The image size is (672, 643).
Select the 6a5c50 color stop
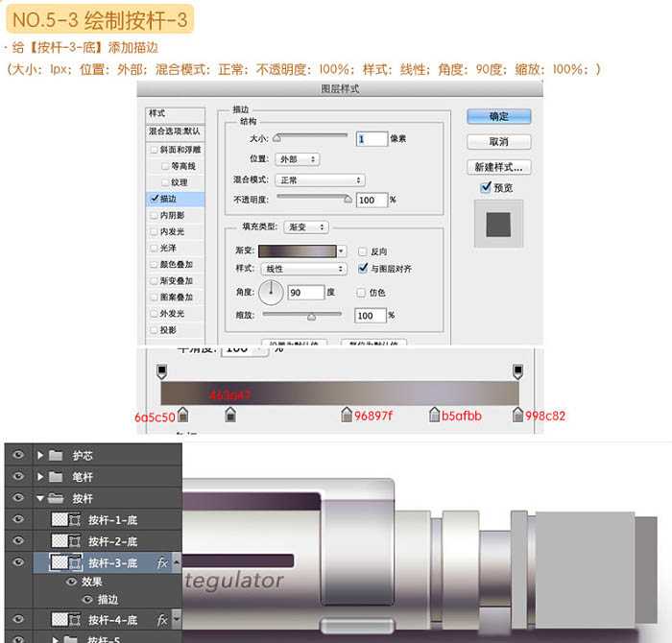(183, 415)
